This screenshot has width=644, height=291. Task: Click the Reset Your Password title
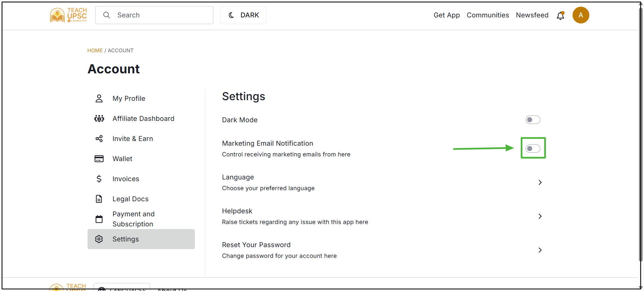pos(256,245)
